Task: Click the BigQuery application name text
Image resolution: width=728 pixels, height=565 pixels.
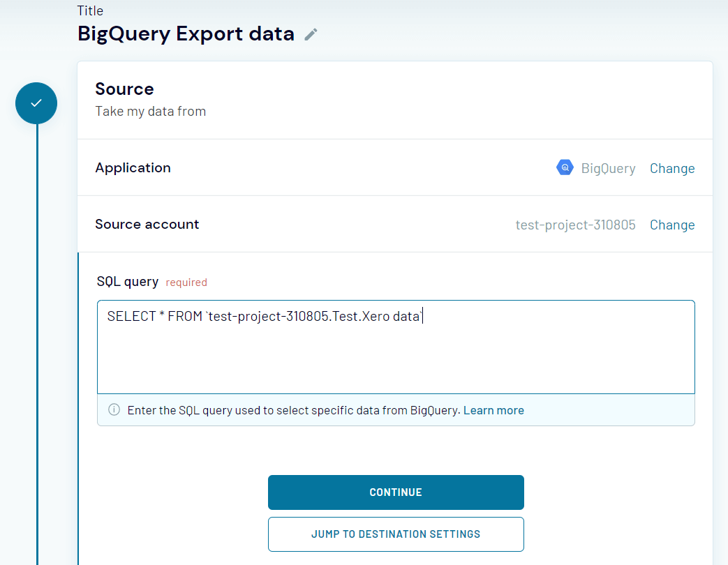Action: coord(608,168)
